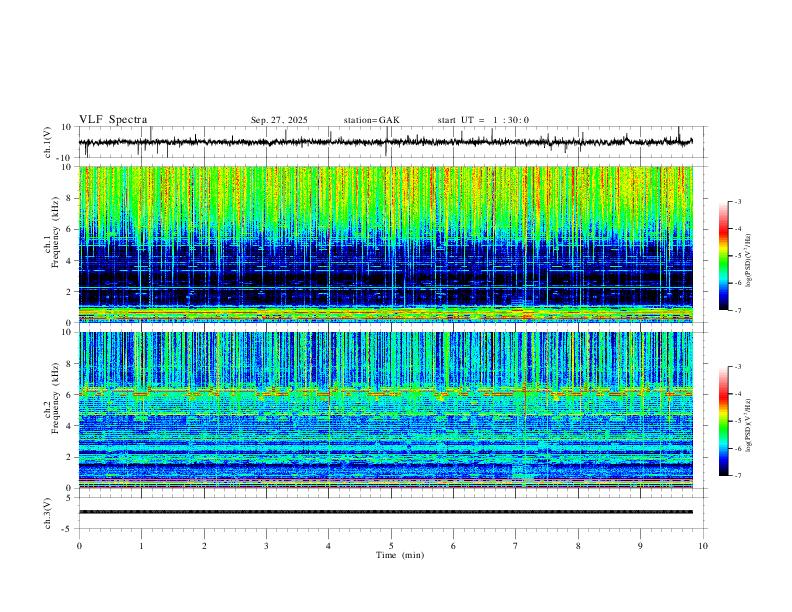Click the "ch.1(V)" waveform axis label
This screenshot has height=612, width=792.
[48, 142]
